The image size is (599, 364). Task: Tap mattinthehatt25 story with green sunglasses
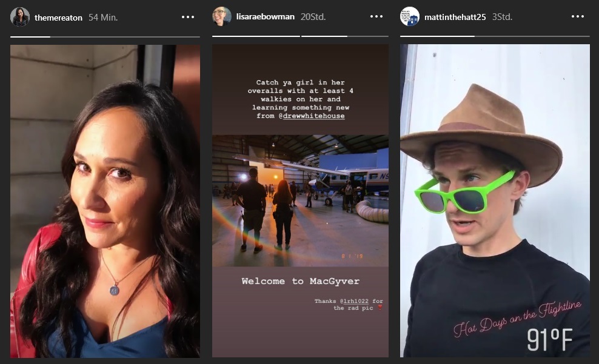(x=495, y=200)
